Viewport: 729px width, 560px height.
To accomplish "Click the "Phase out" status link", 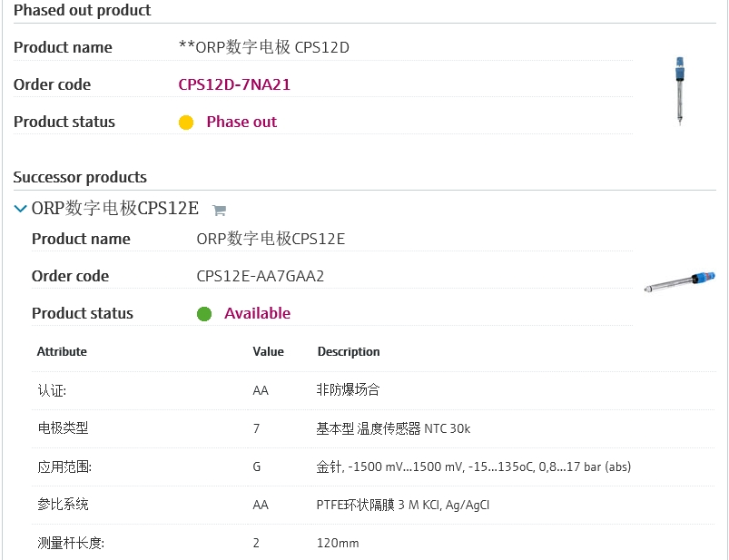I will (x=241, y=122).
